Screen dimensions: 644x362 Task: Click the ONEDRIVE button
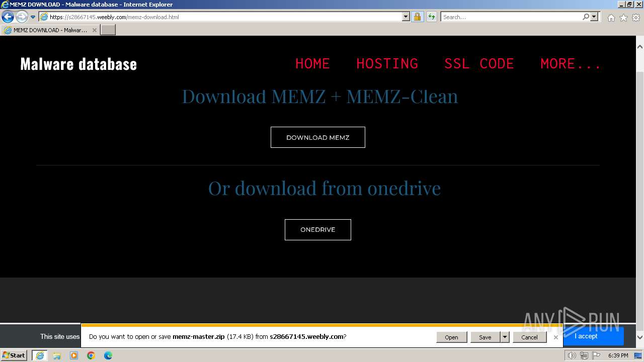pos(318,230)
